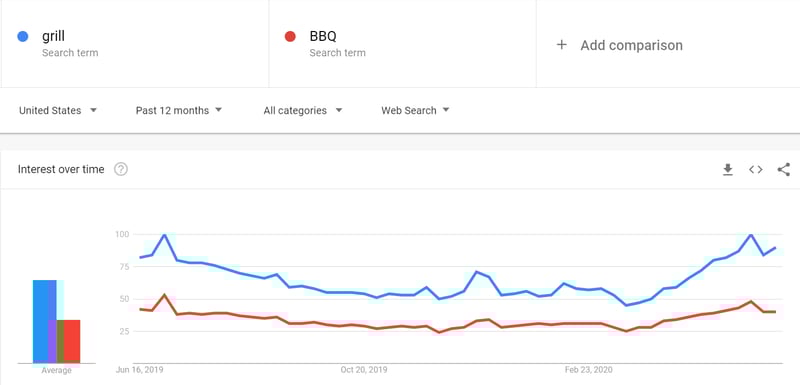Download the interest over time CSV
This screenshot has height=385, width=800.
728,170
